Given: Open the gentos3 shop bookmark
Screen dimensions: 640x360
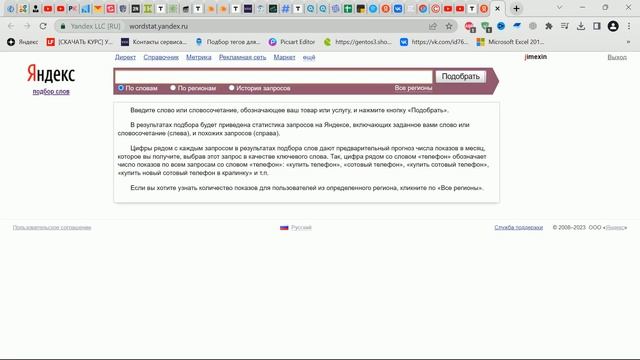Looking at the screenshot, I should tap(358, 42).
